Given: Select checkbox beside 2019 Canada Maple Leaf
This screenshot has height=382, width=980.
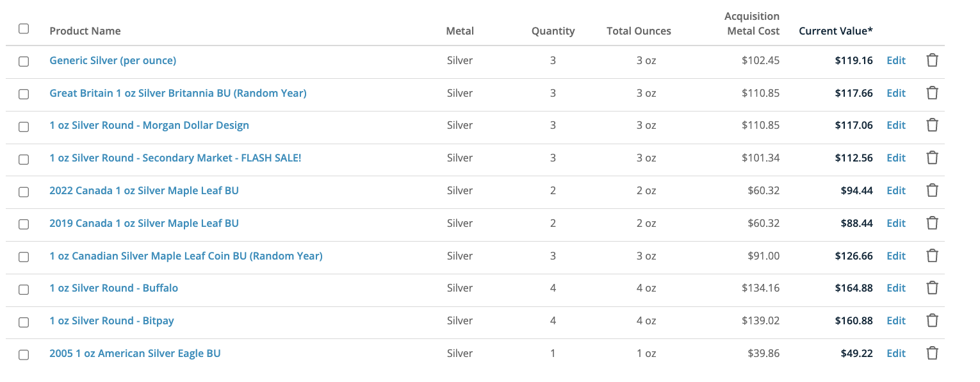Looking at the screenshot, I should point(24,224).
